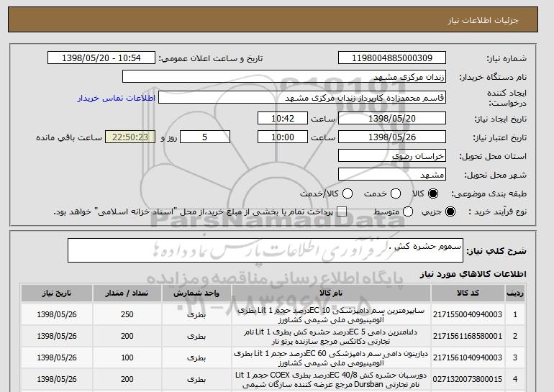Click the need date in row 1
The height and width of the screenshot is (392, 554).
pyautogui.click(x=57, y=314)
